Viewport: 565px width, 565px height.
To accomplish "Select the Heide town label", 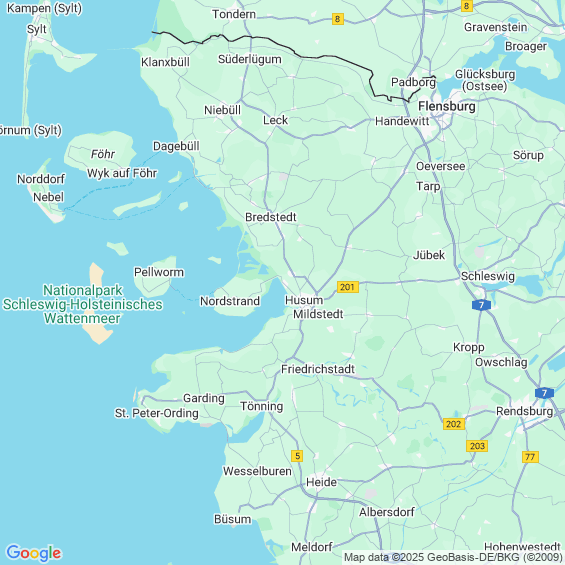I will (x=321, y=482).
